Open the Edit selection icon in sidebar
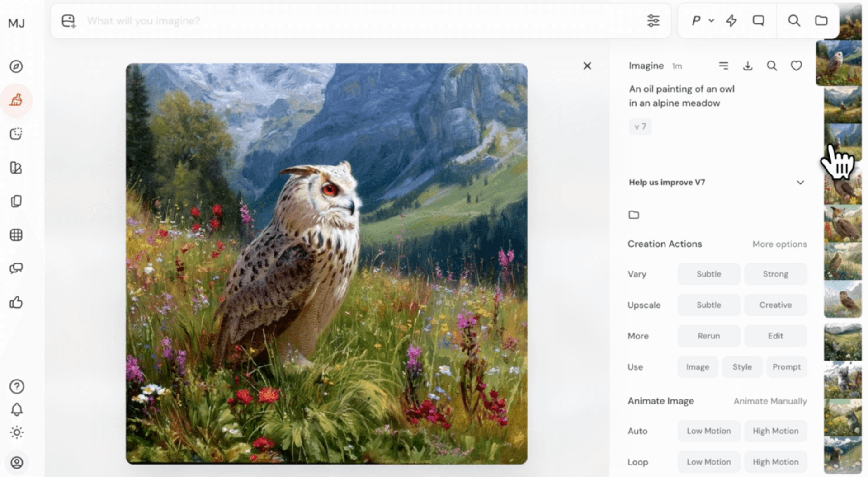The height and width of the screenshot is (488, 868). (16, 134)
